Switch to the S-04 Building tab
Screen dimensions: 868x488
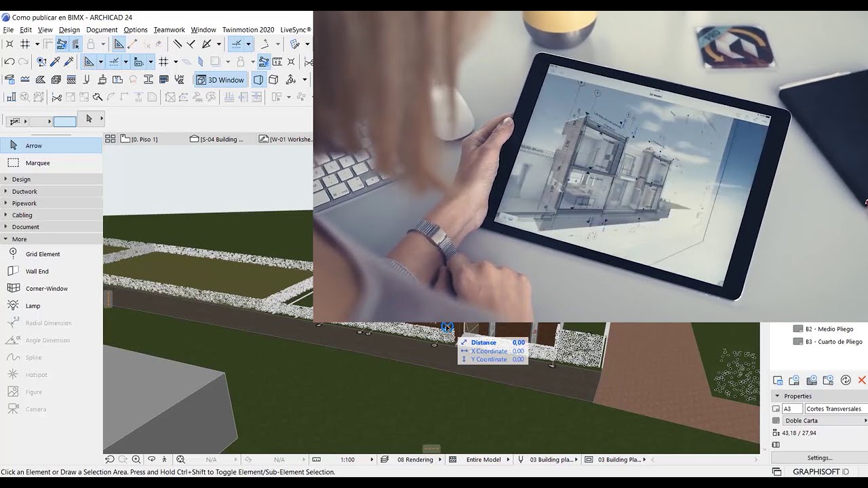220,139
